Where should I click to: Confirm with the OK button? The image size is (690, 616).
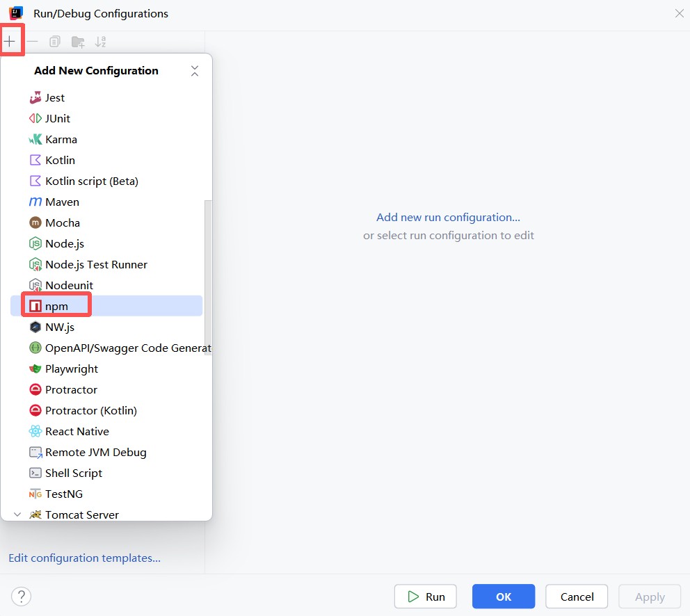click(504, 597)
